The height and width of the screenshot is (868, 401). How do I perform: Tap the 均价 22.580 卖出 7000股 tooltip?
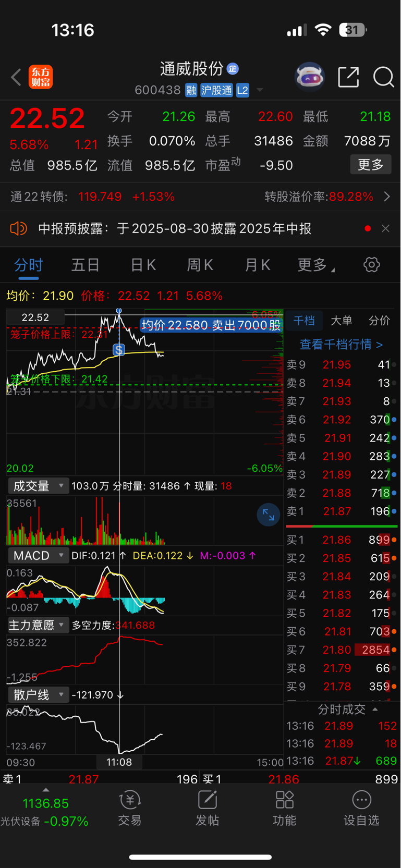tap(211, 325)
